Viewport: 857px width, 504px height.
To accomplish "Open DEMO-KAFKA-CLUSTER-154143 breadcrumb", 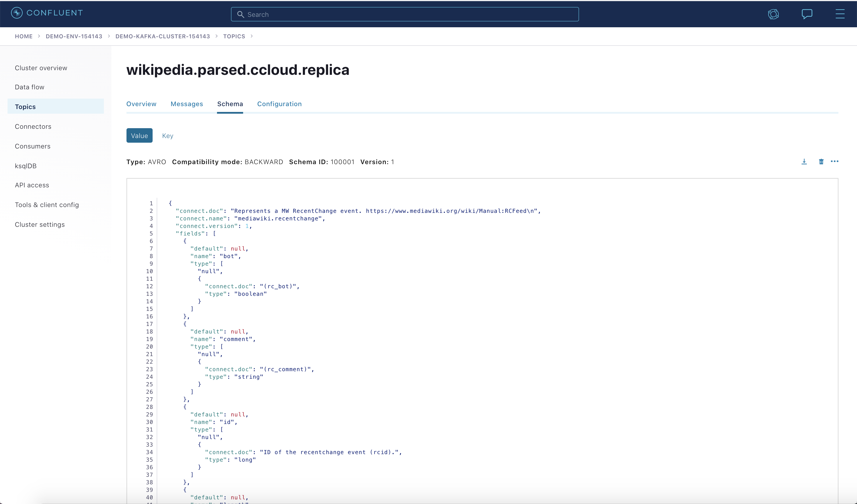I will pos(162,36).
